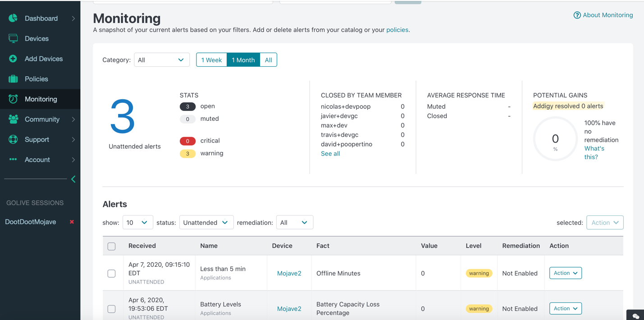Switch to the 1 Week tab
The height and width of the screenshot is (320, 644).
tap(211, 60)
